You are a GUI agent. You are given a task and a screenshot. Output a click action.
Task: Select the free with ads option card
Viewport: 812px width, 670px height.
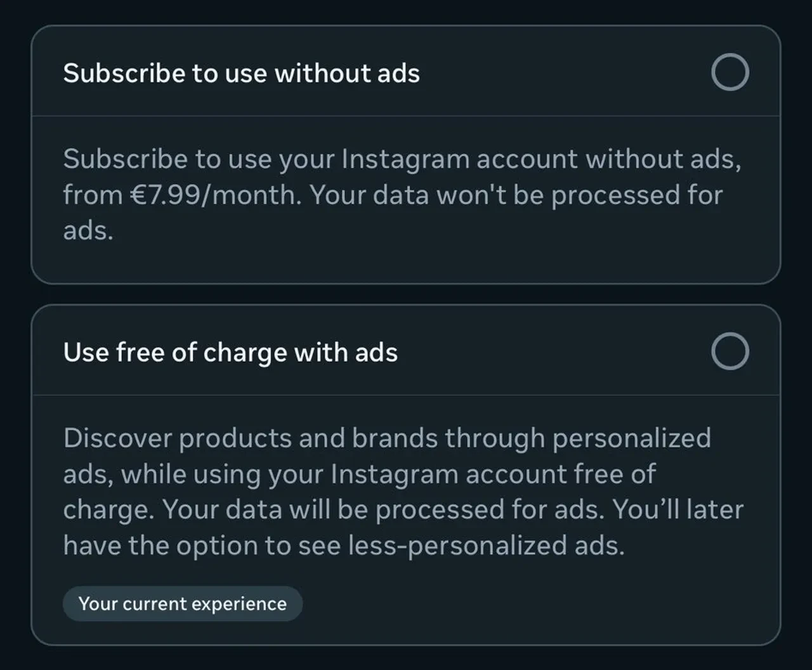tap(406, 476)
